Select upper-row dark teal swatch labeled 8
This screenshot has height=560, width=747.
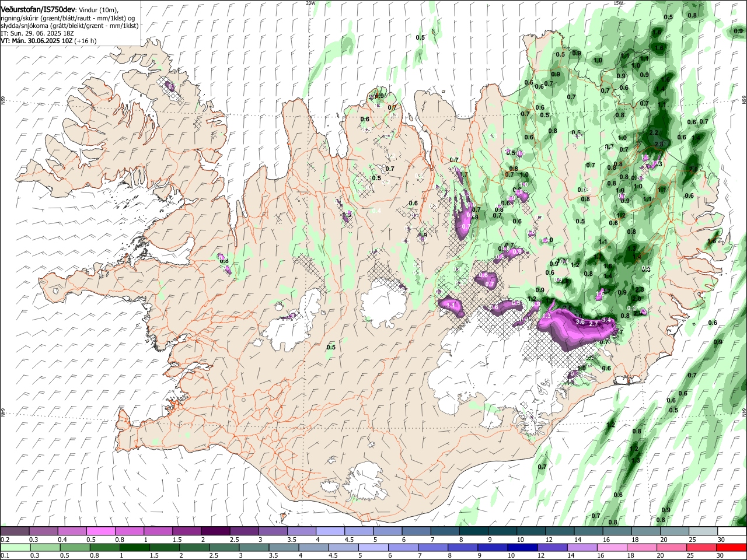(474, 531)
